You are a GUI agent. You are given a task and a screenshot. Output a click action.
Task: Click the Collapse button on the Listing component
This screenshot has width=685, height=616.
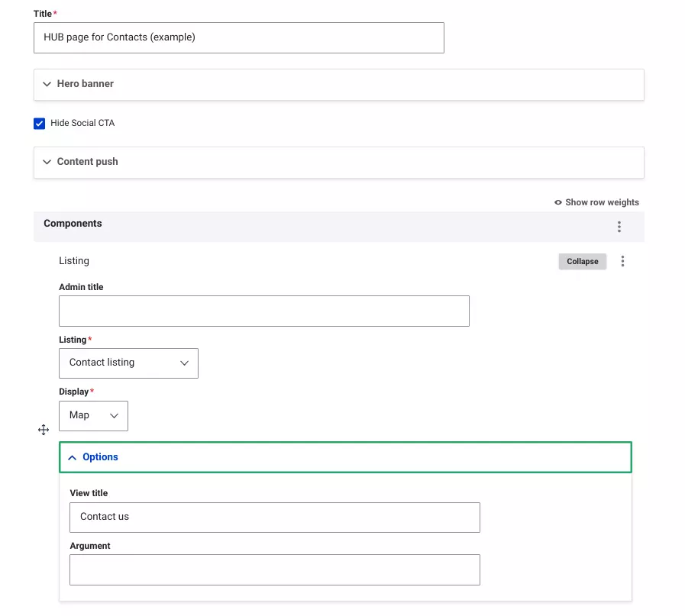pyautogui.click(x=582, y=261)
